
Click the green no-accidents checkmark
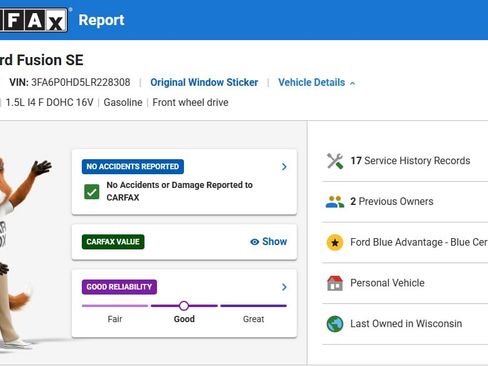point(92,192)
